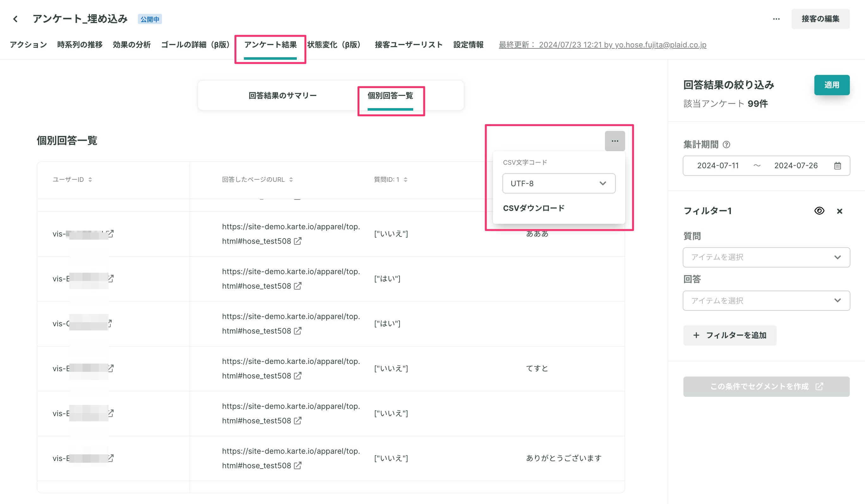
Task: Switch to the 接客ユーザーリスト tab
Action: pyautogui.click(x=408, y=45)
